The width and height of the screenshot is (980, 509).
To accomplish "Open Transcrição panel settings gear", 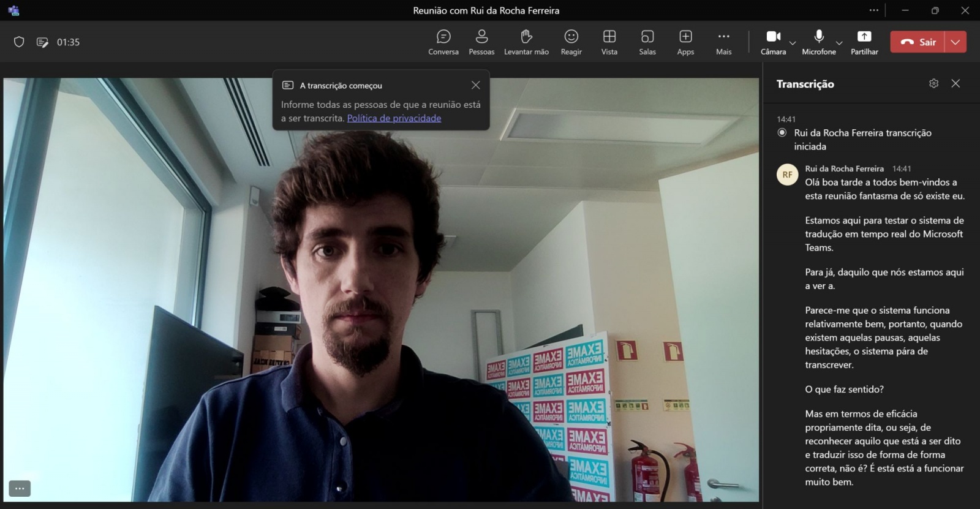I will click(x=933, y=83).
